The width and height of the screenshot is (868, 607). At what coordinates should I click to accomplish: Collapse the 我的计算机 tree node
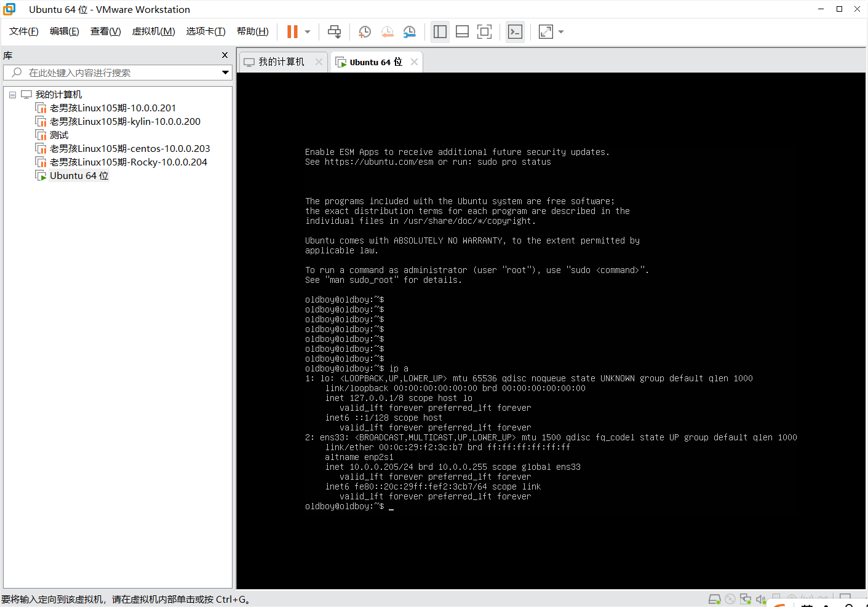[x=12, y=95]
